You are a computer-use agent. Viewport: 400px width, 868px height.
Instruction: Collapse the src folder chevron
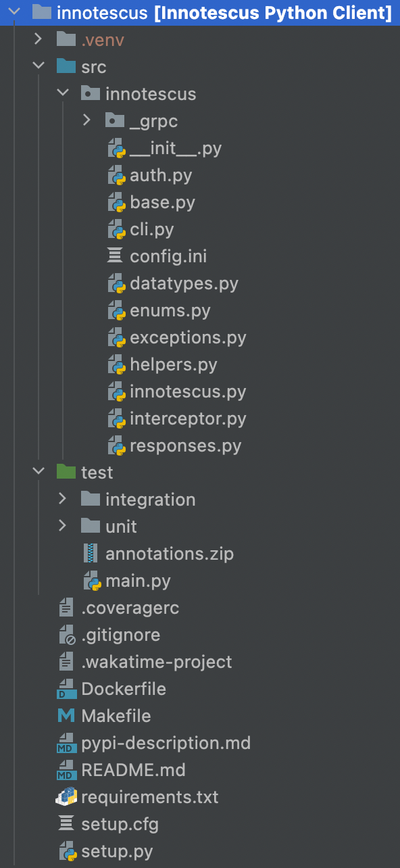click(x=39, y=66)
